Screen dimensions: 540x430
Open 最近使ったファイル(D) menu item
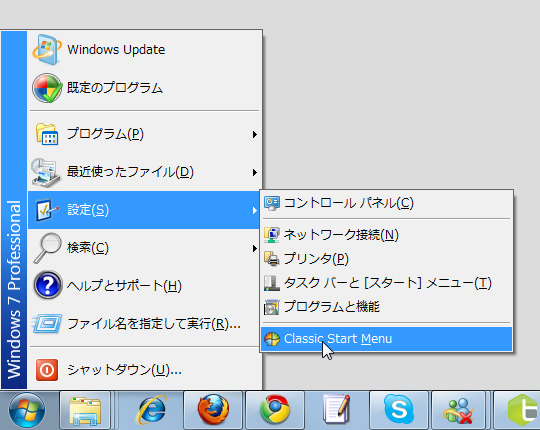(x=145, y=172)
